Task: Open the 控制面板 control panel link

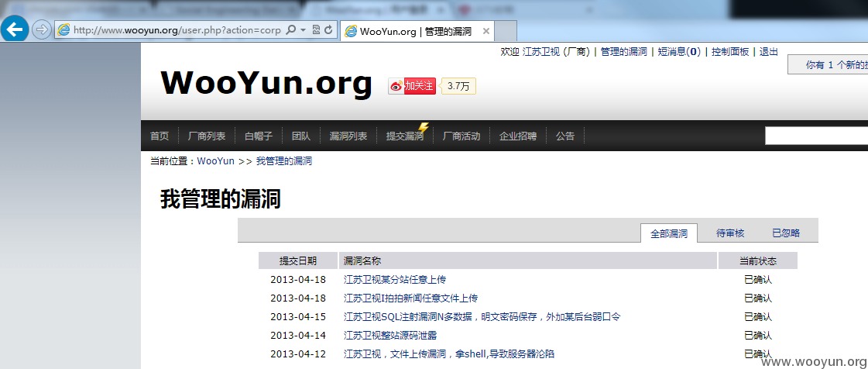Action: pos(730,51)
